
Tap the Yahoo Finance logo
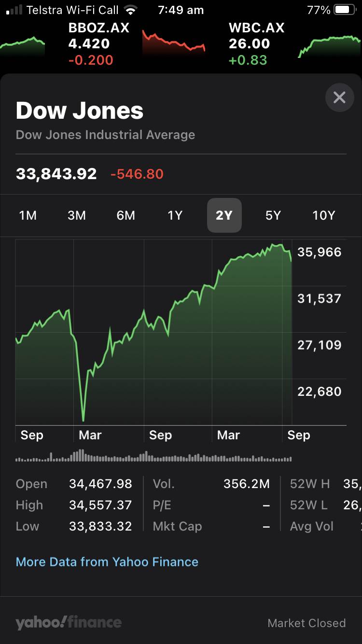coord(68,623)
